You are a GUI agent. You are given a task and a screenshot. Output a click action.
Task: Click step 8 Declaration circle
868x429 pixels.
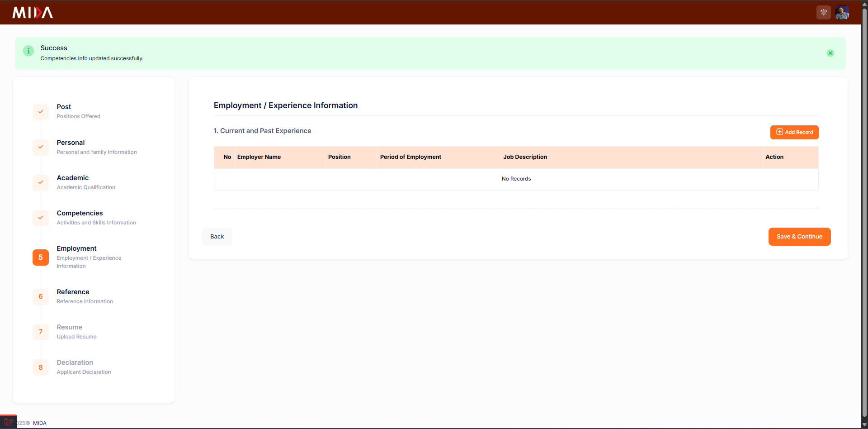click(x=41, y=367)
